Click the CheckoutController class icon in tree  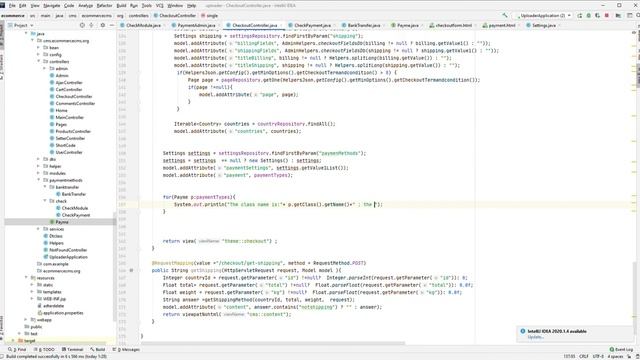[52, 97]
